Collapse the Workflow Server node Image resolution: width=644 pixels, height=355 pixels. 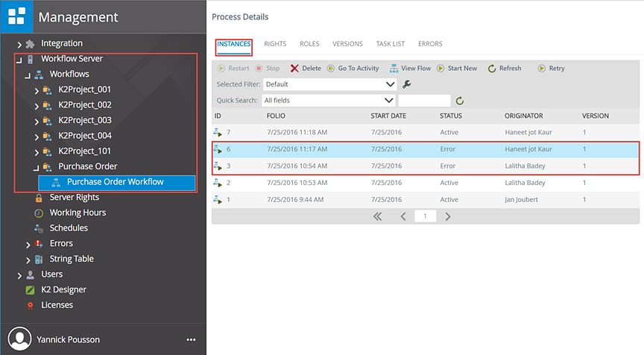pyautogui.click(x=19, y=60)
